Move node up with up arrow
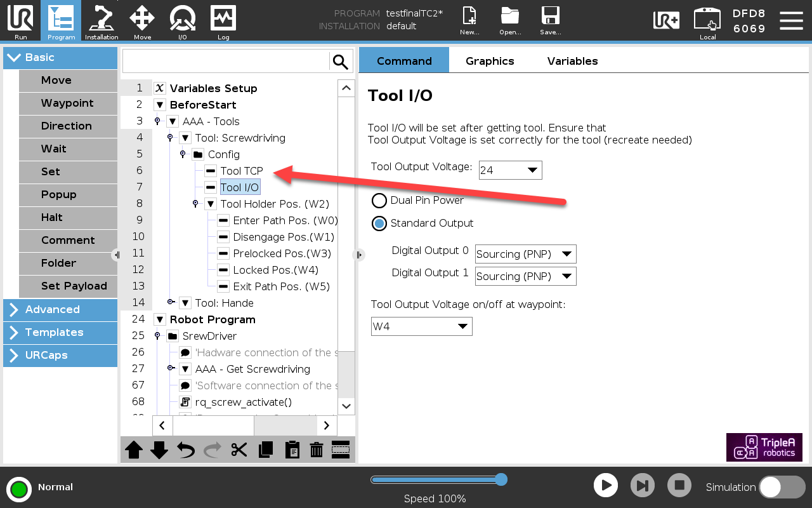 pyautogui.click(x=134, y=450)
